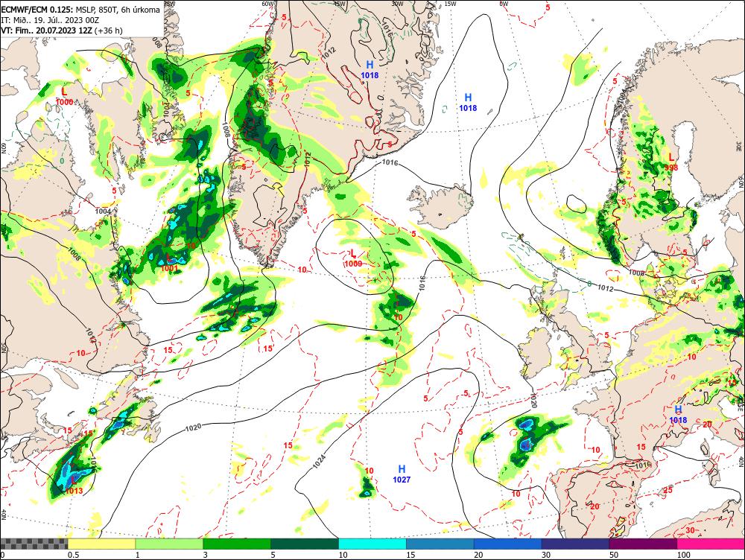Click the legend value label '30'

point(546,555)
